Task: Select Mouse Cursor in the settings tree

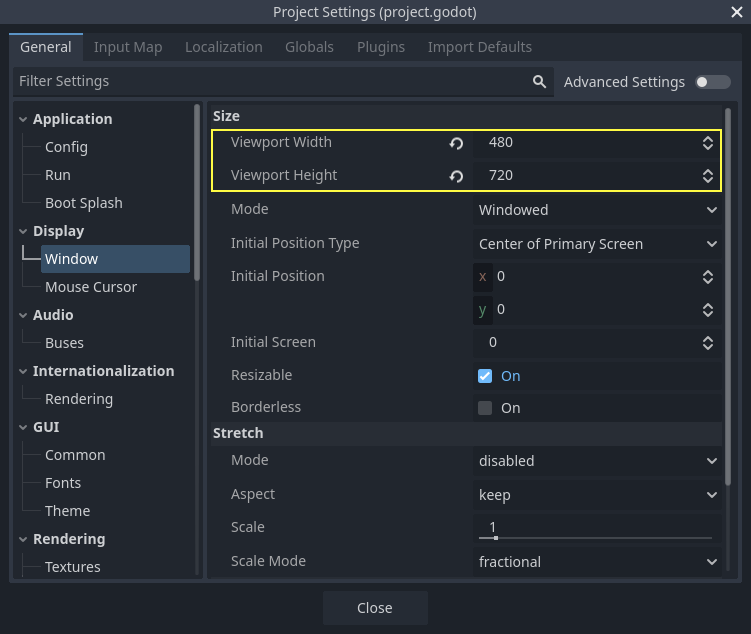Action: pyautogui.click(x=91, y=287)
